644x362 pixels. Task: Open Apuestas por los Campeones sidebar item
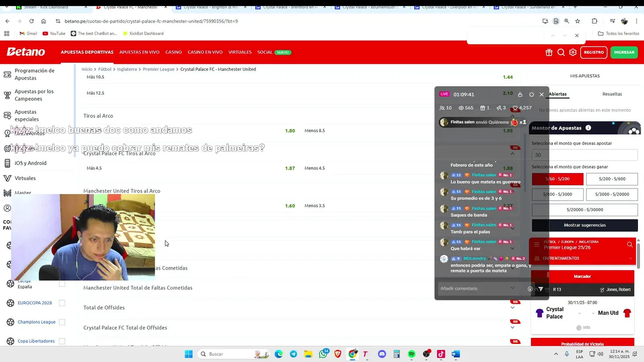pyautogui.click(x=34, y=95)
